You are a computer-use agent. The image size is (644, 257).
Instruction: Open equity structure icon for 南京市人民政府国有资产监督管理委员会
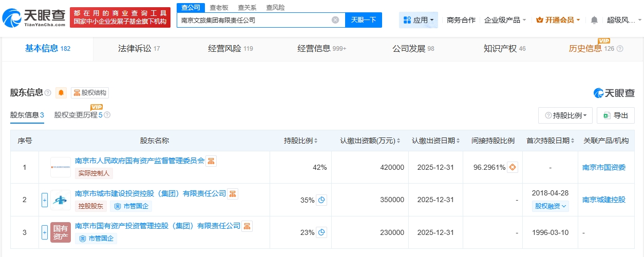click(211, 161)
